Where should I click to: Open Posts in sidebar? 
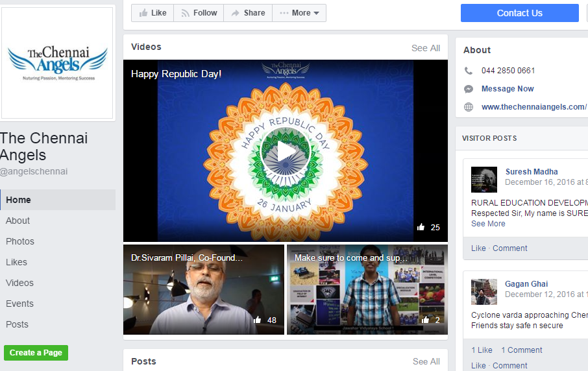point(17,324)
